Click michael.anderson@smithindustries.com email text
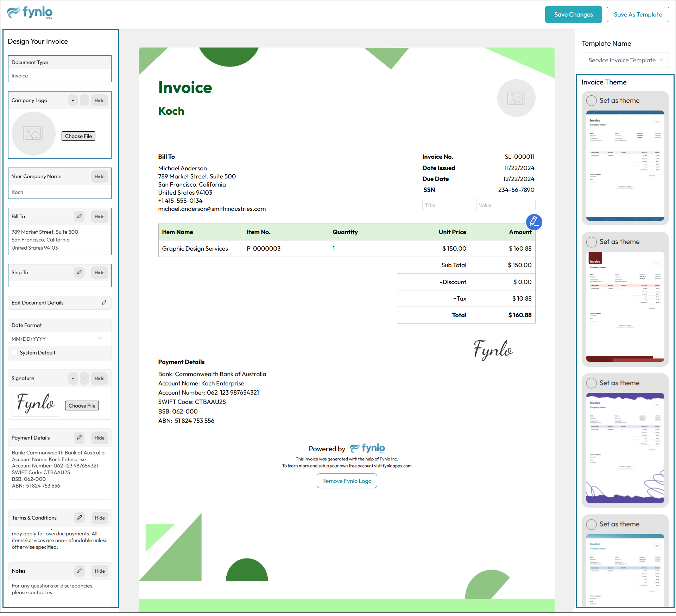The image size is (676, 616). (x=212, y=209)
